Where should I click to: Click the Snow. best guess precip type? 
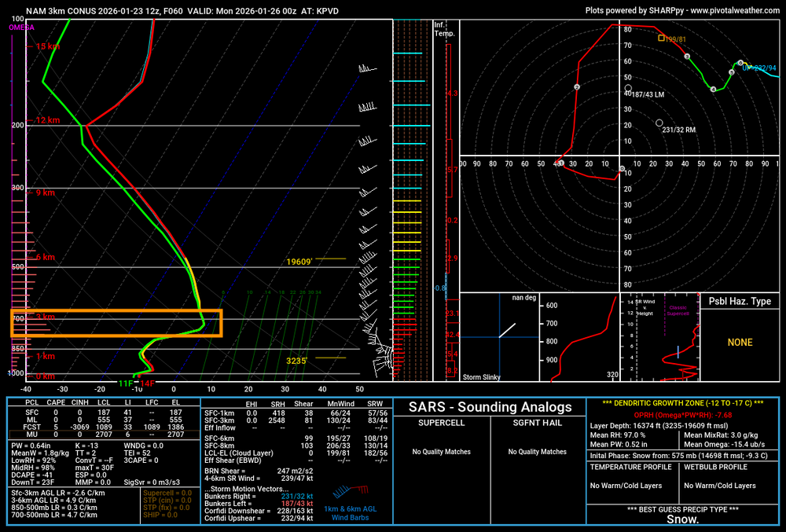click(x=682, y=519)
